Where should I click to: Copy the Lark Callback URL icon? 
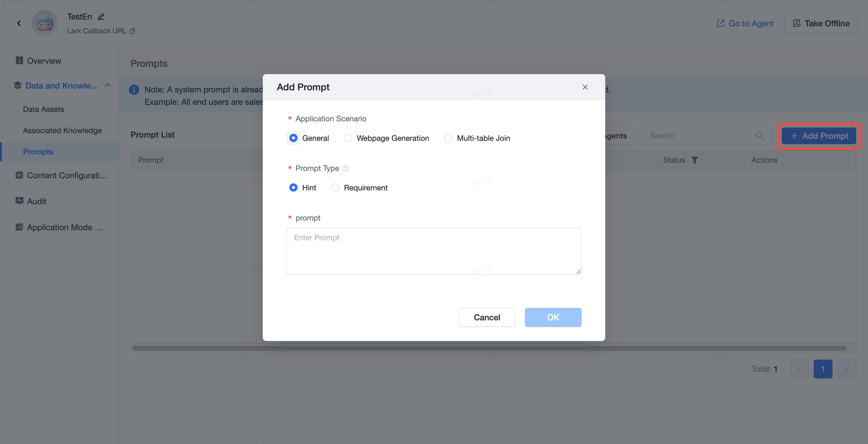coord(133,31)
